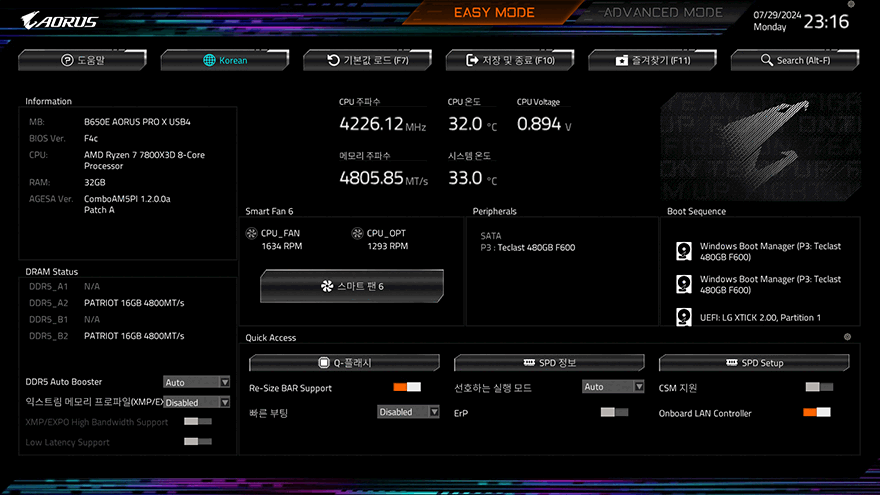Click the DDR5_B2 PATRIOT 16GB row

[x=107, y=336]
